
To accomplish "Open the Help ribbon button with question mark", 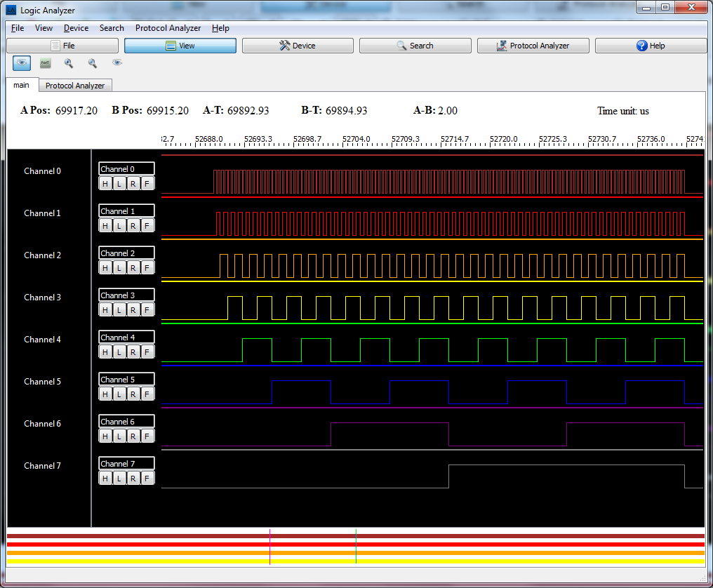I will pyautogui.click(x=651, y=46).
